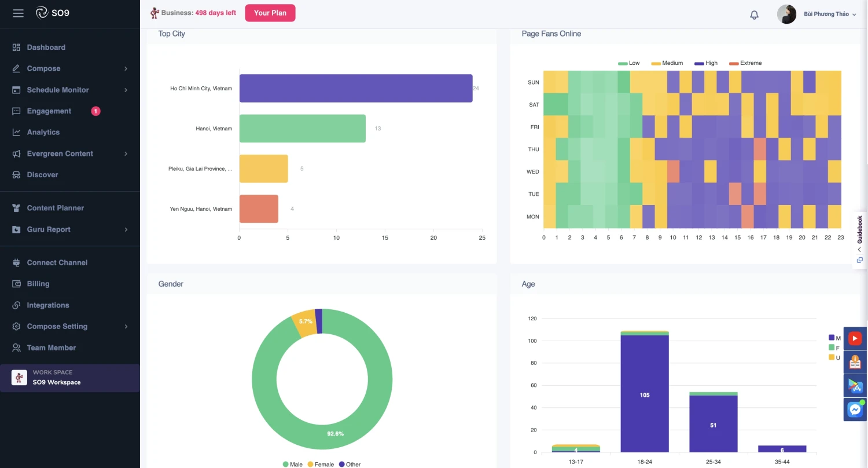
Task: Click the SO9 logo
Action: click(x=52, y=13)
